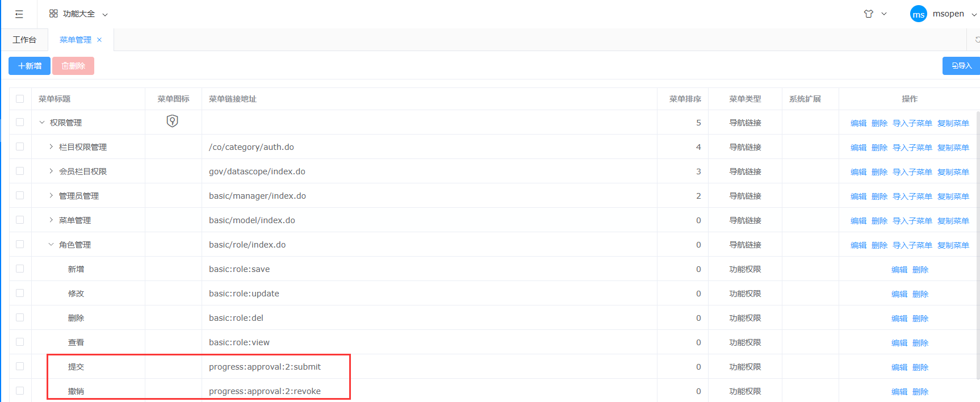Viewport: 980px width, 402px height.
Task: Click the ms user avatar
Action: point(918,14)
